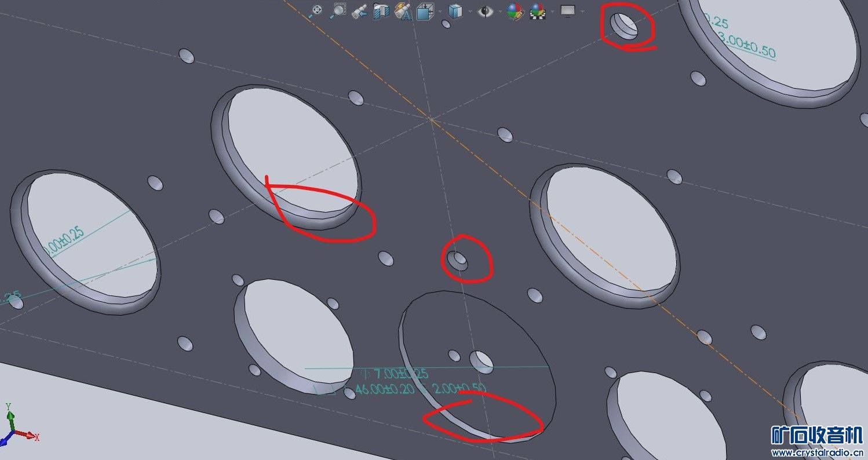Select the 46.00±0.20 dimension text
Viewport: 868px width, 460px height.
click(384, 389)
